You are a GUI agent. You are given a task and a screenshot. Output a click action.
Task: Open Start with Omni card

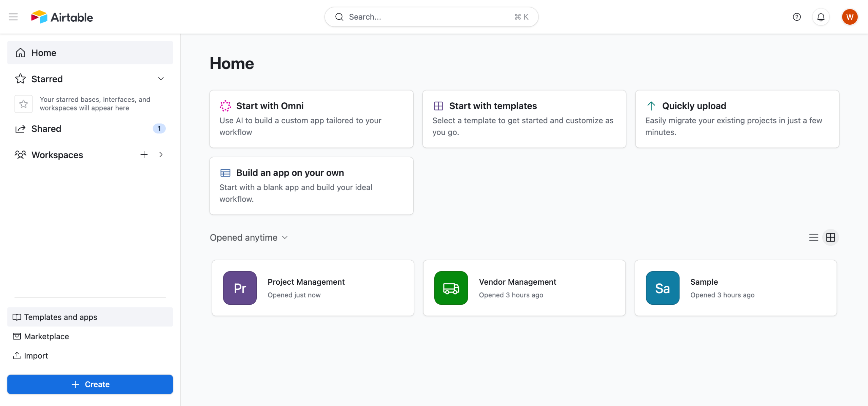coord(311,119)
